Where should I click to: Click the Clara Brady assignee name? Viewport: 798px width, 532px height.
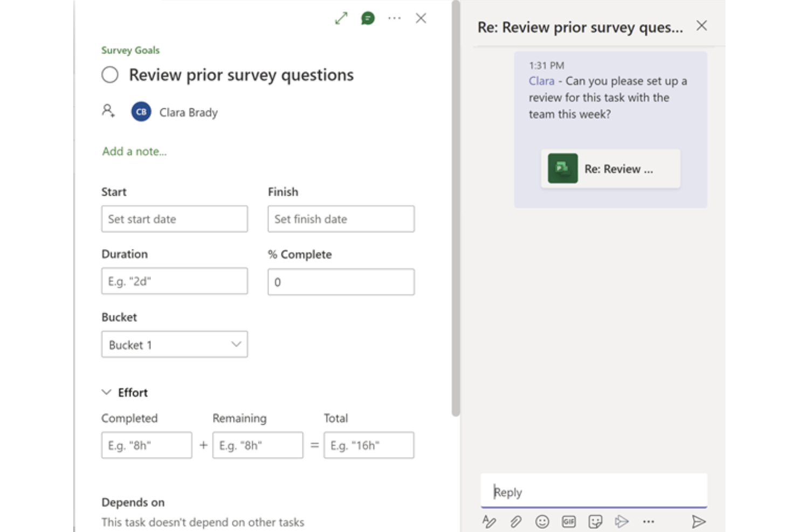tap(189, 112)
